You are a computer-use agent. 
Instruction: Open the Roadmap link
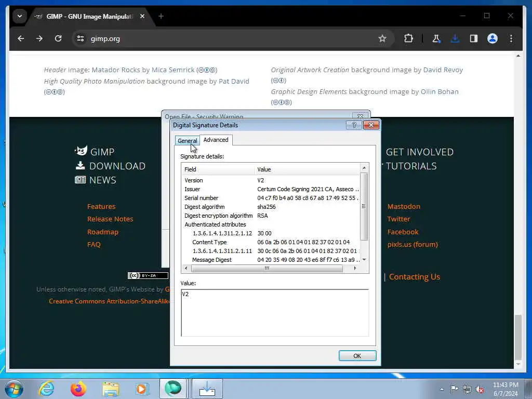pos(102,232)
